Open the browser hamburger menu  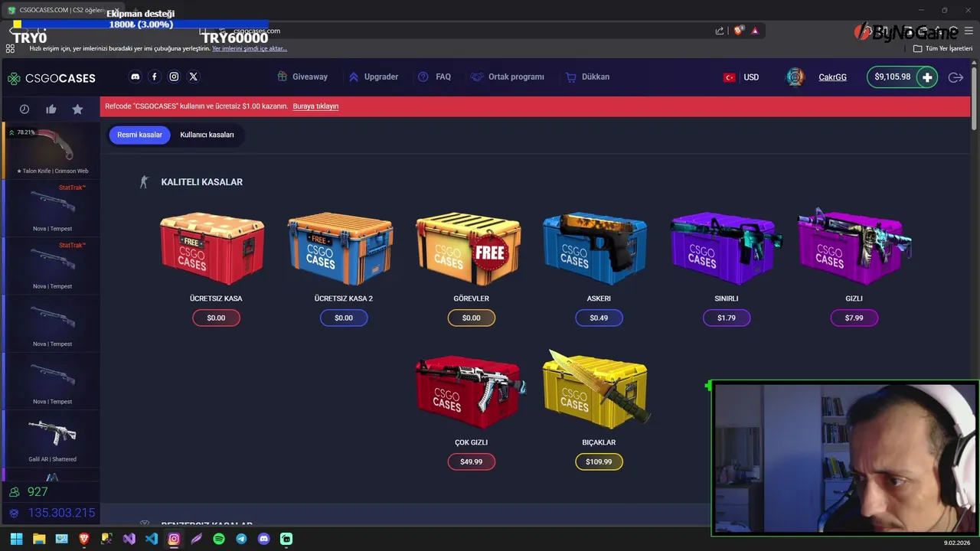point(969,31)
